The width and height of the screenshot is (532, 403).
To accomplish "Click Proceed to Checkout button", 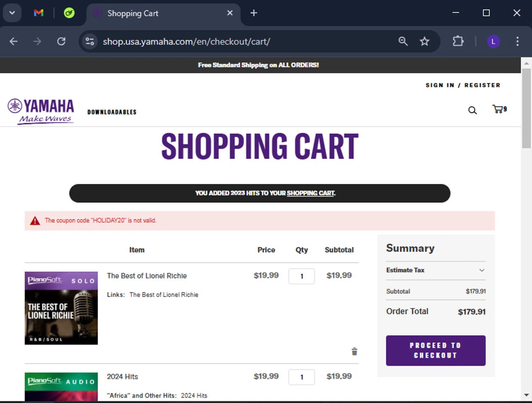I will click(x=436, y=351).
